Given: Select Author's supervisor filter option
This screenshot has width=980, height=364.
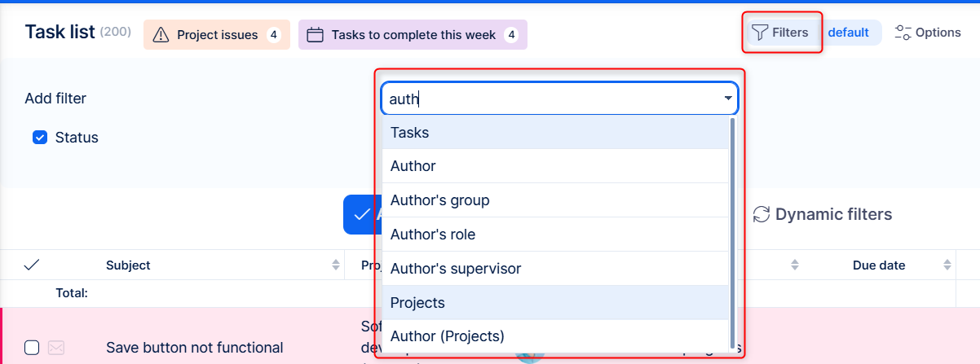Looking at the screenshot, I should (456, 269).
